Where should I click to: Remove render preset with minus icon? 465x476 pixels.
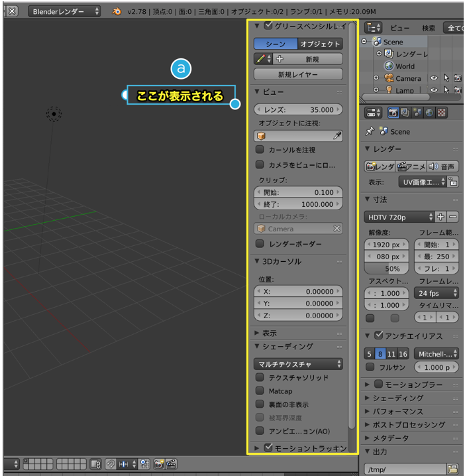click(x=452, y=217)
